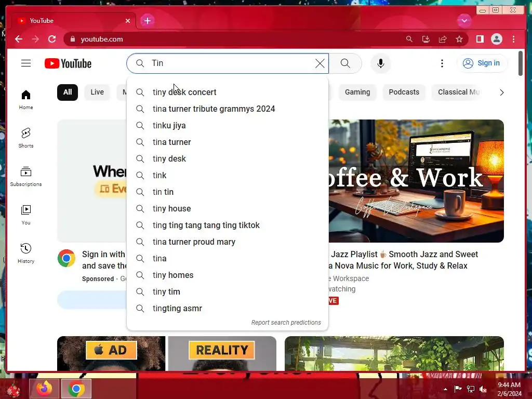Expand the tab search dropdown arrow
The width and height of the screenshot is (532, 399).
(x=464, y=21)
